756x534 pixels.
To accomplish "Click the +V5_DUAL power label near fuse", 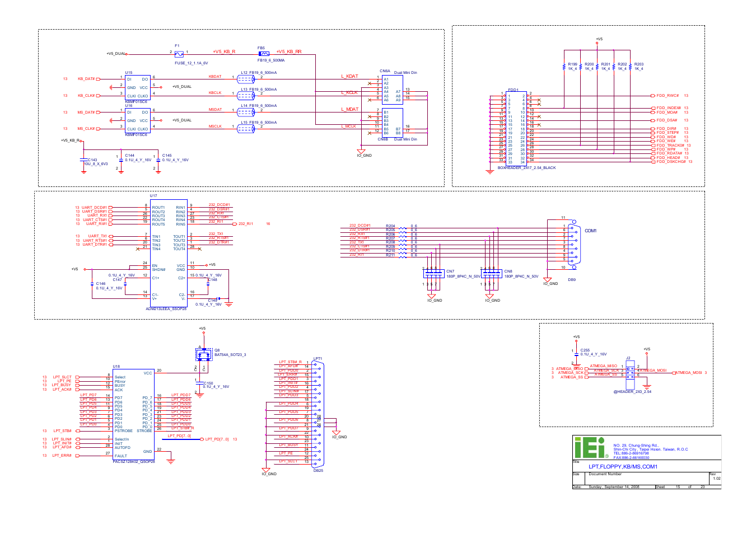I will click(x=115, y=54).
